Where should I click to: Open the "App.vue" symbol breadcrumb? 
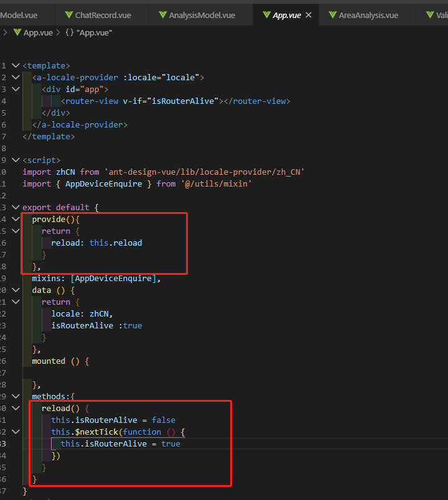click(94, 32)
